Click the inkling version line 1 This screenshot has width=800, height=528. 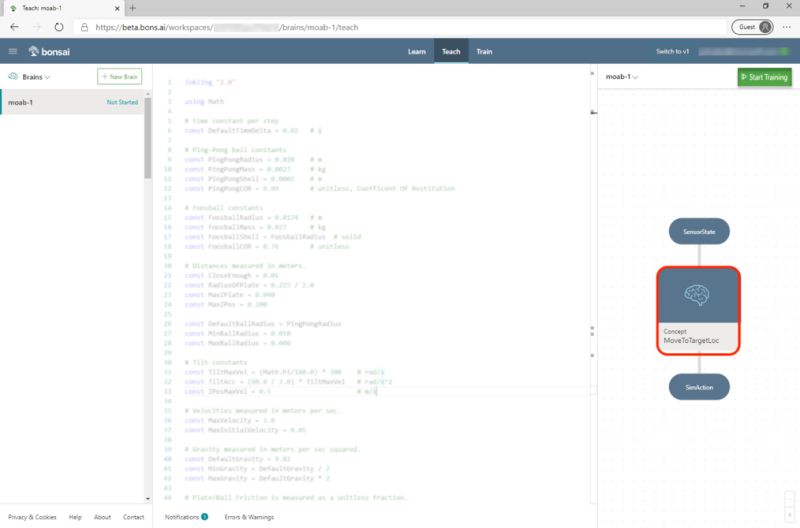pyautogui.click(x=210, y=82)
